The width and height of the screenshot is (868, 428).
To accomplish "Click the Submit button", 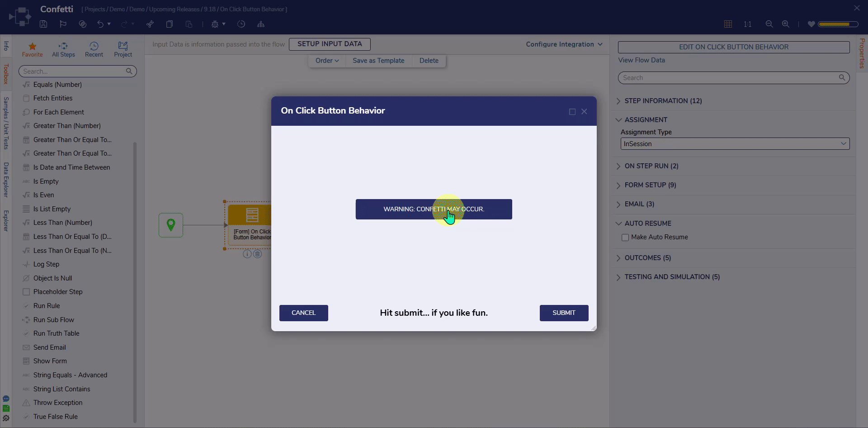I will tap(564, 313).
